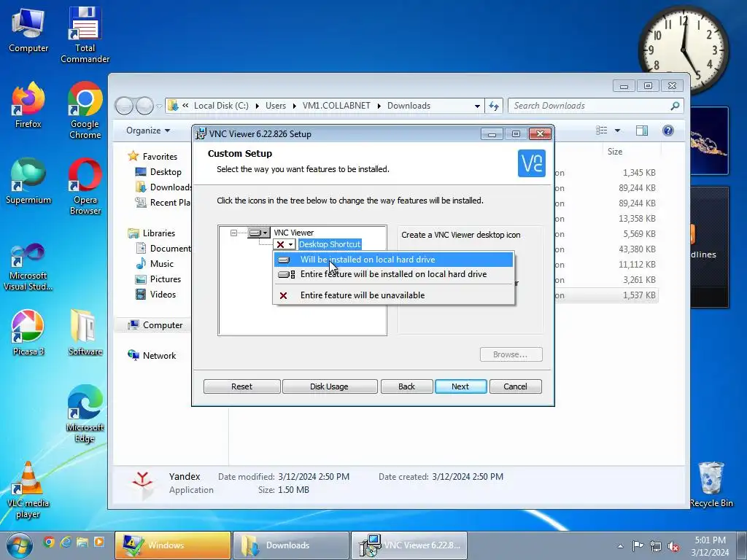
Task: Click the Reset button
Action: point(241,386)
